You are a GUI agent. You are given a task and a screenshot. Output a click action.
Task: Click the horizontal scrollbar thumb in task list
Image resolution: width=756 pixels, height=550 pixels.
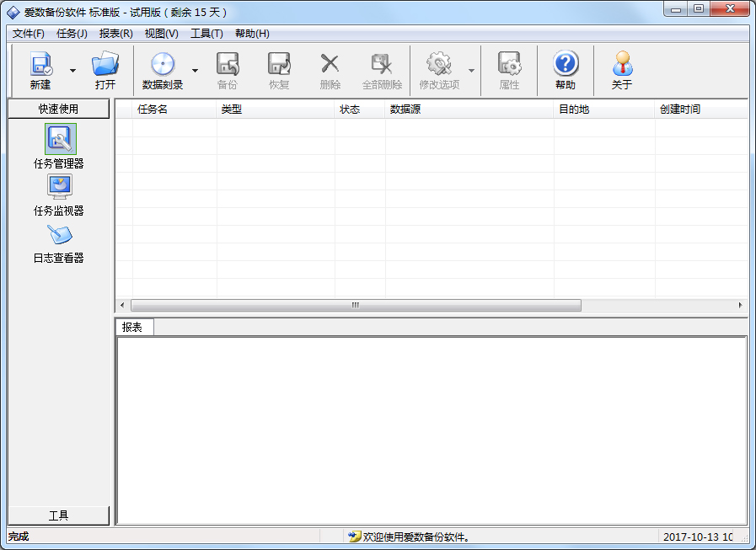tap(356, 305)
